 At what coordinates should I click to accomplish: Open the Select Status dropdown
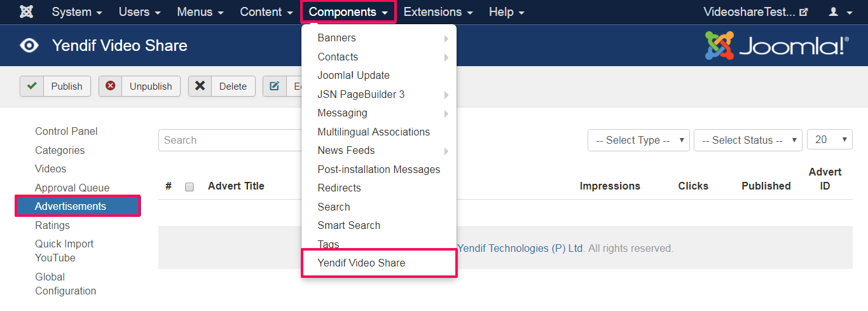[x=748, y=140]
